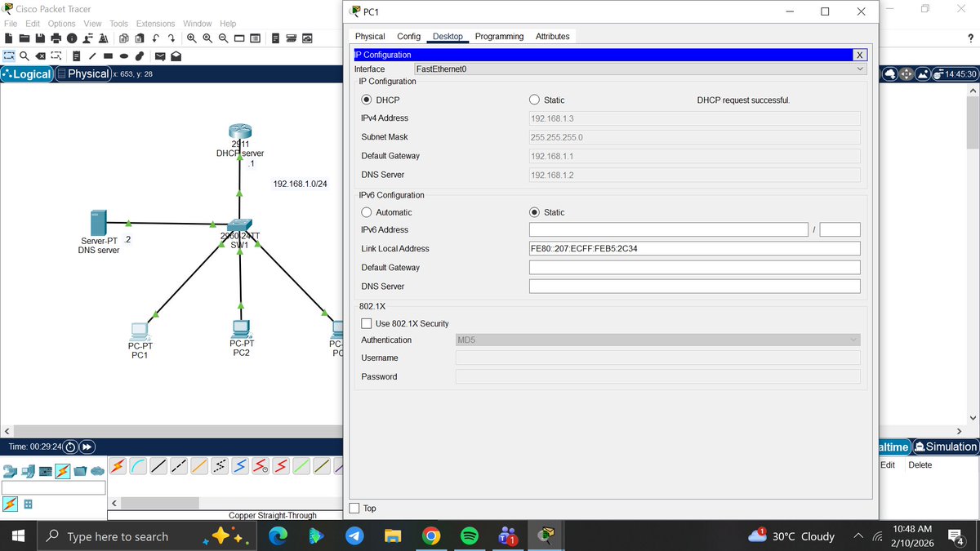Click the Undo arrow icon in toolbar
980x551 pixels.
click(x=155, y=38)
